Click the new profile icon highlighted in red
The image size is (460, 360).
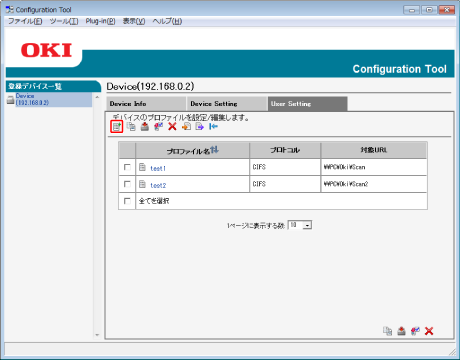click(x=117, y=127)
